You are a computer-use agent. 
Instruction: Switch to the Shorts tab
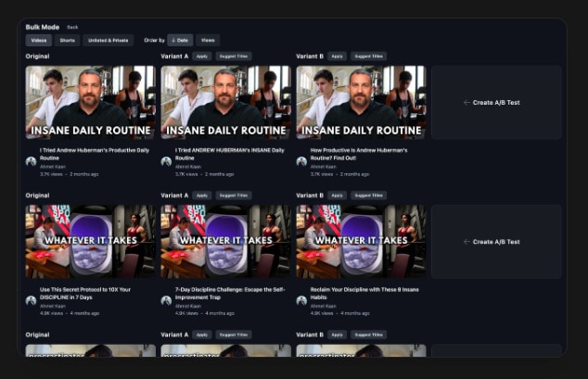point(67,41)
